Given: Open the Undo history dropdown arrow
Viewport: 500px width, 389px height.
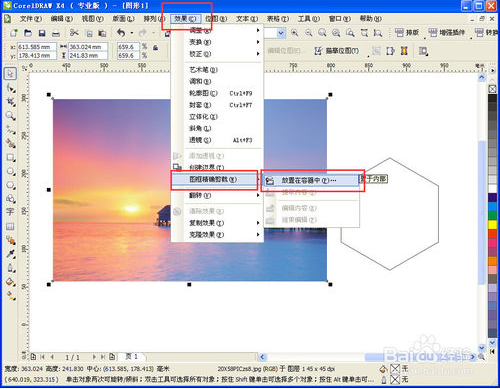Looking at the screenshot, I should point(132,33).
